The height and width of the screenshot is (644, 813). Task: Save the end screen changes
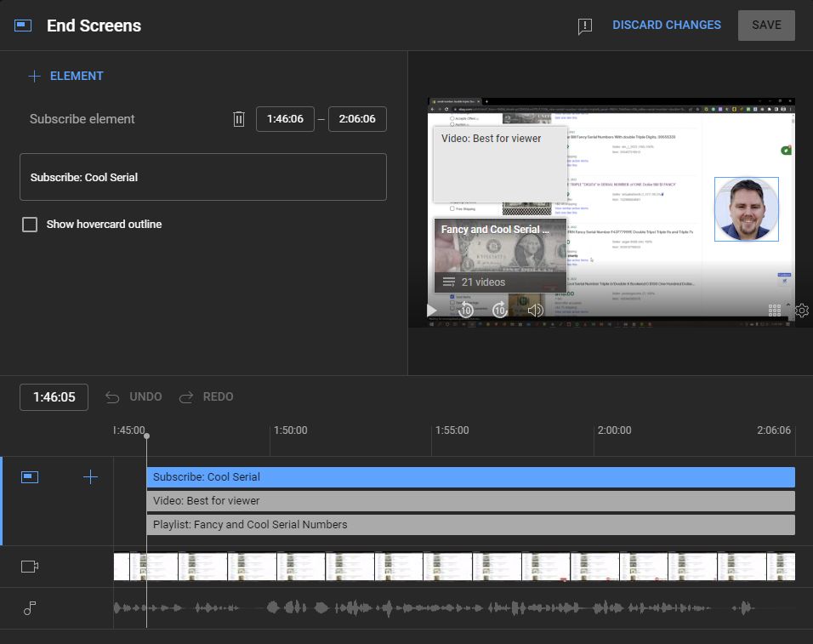765,25
